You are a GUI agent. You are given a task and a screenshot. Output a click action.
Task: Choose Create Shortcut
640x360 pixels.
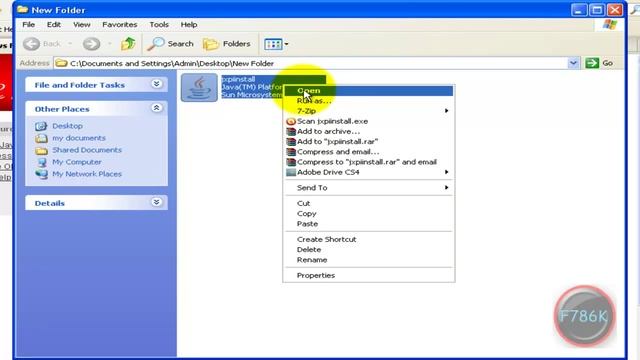(369, 239)
